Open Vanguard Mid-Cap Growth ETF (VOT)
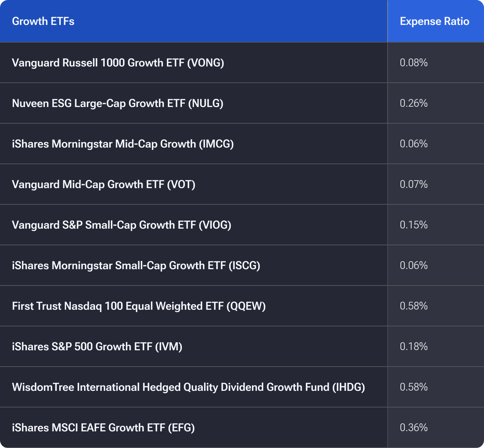This screenshot has height=448, width=484. pyautogui.click(x=104, y=184)
